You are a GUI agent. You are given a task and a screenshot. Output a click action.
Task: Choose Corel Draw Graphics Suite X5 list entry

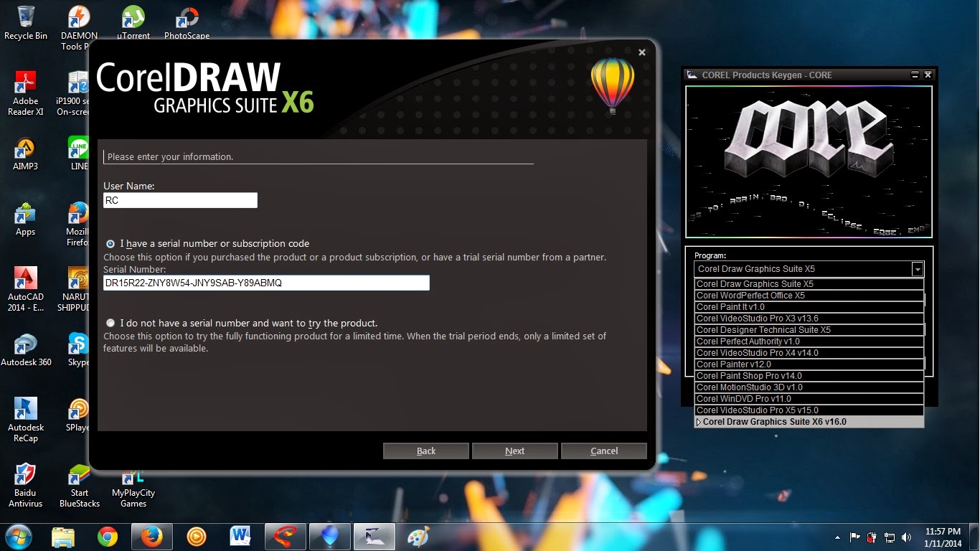[809, 284]
